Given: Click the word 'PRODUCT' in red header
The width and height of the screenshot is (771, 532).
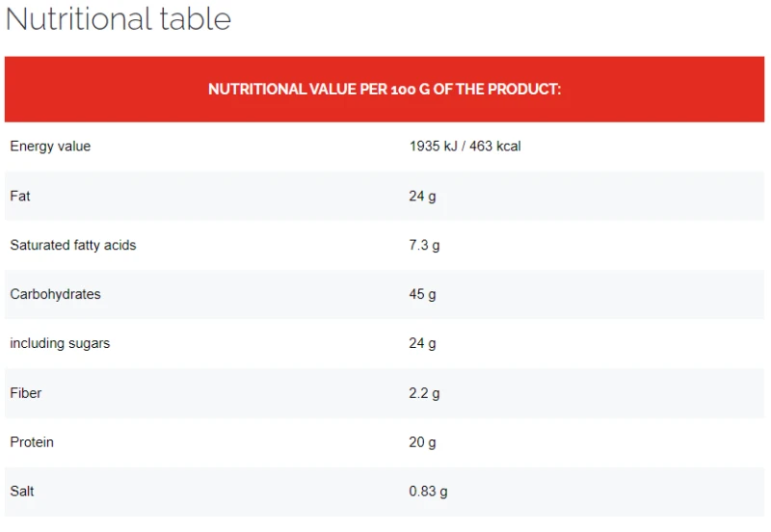Looking at the screenshot, I should pos(523,90).
